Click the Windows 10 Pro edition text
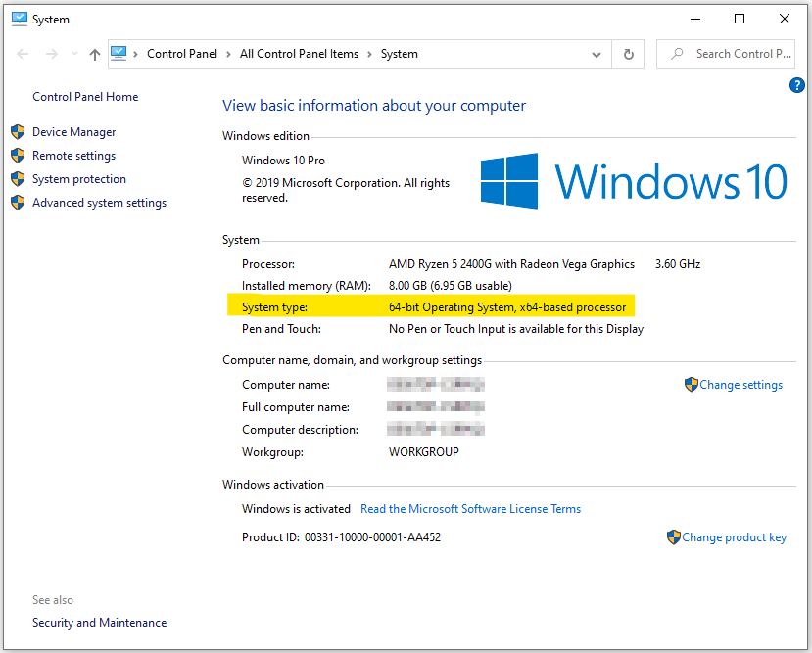The height and width of the screenshot is (653, 812). 283,161
